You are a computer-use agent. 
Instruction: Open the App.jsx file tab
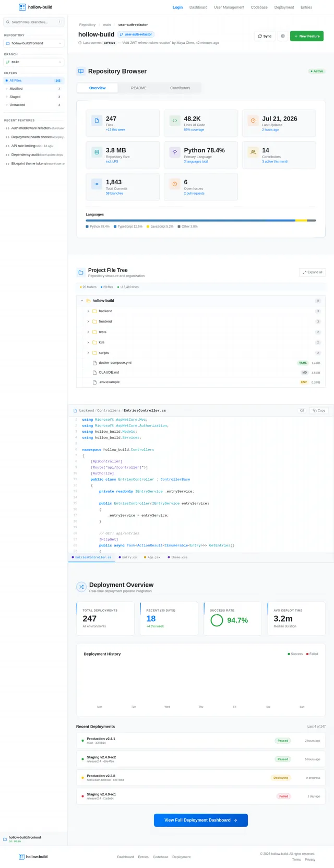[x=152, y=557]
